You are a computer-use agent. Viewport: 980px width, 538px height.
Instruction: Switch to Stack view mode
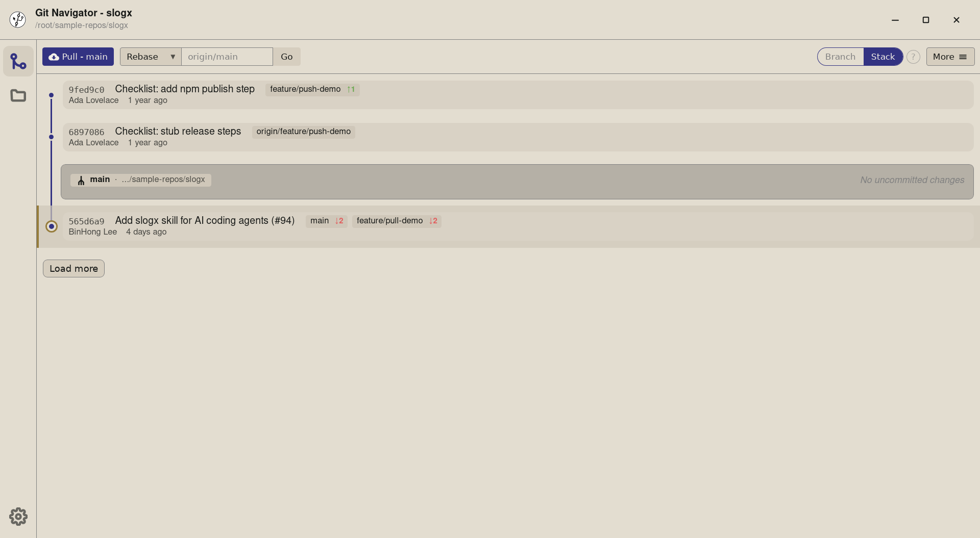[x=883, y=57]
